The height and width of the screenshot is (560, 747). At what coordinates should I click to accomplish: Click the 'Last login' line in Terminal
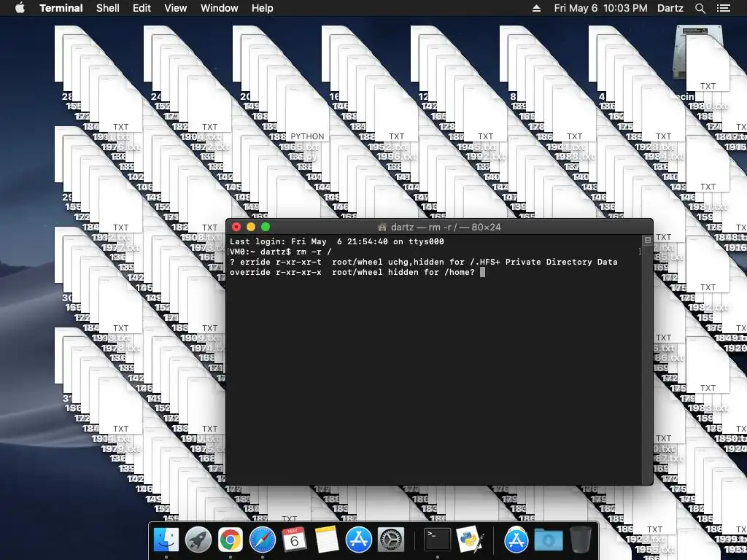(x=337, y=241)
